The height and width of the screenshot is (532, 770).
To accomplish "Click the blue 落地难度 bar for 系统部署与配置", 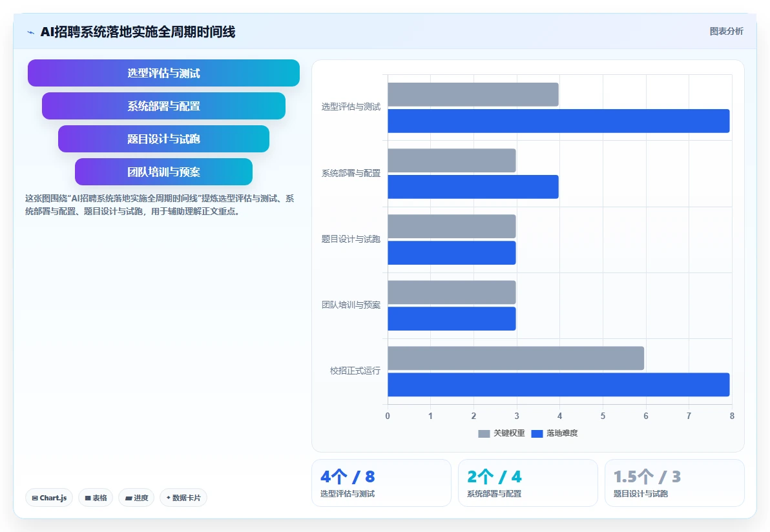I will (473, 187).
